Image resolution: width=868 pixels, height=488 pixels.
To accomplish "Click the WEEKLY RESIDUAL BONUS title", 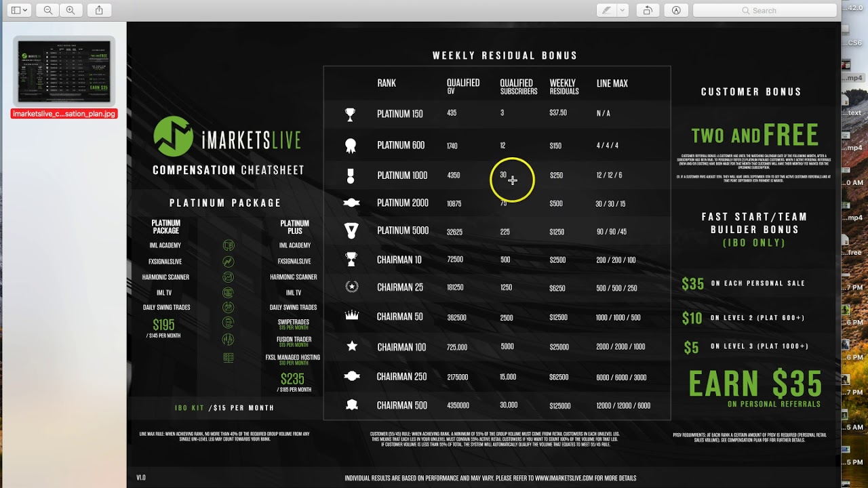I will [505, 56].
